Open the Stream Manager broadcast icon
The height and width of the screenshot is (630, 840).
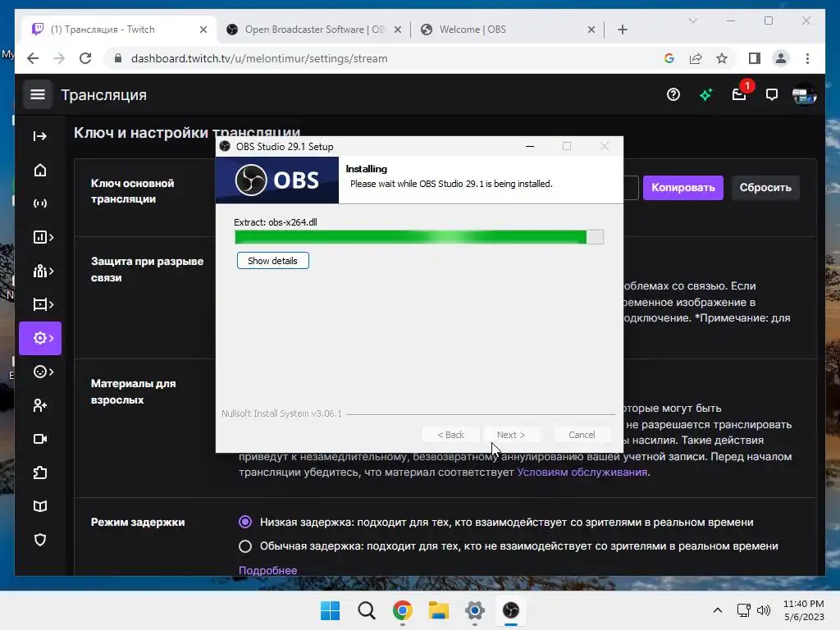click(40, 203)
